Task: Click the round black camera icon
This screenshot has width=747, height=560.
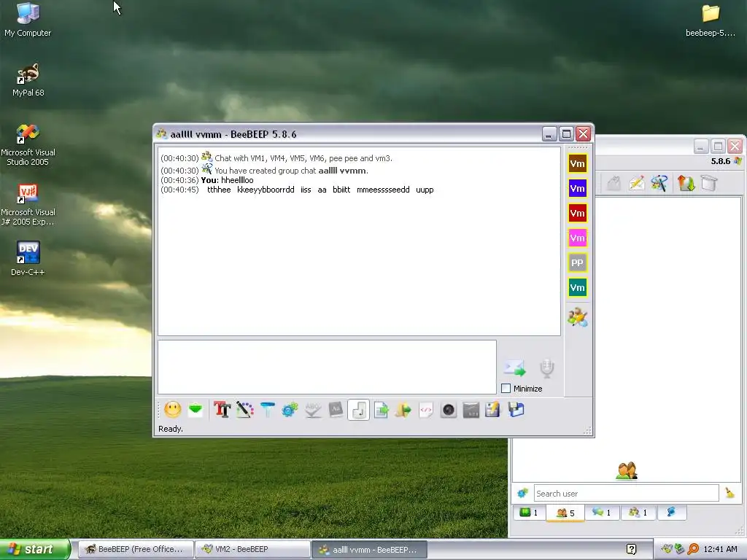Action: click(x=449, y=410)
